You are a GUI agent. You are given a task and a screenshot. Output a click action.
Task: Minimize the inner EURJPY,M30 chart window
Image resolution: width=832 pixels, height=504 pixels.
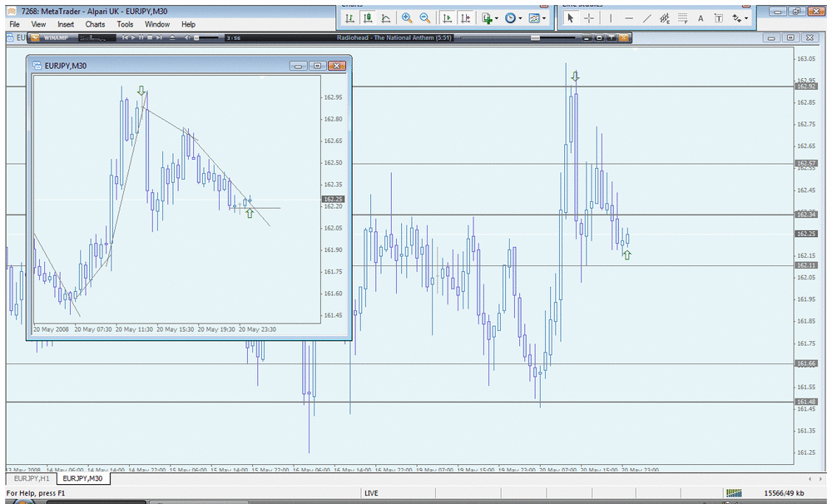coord(298,66)
